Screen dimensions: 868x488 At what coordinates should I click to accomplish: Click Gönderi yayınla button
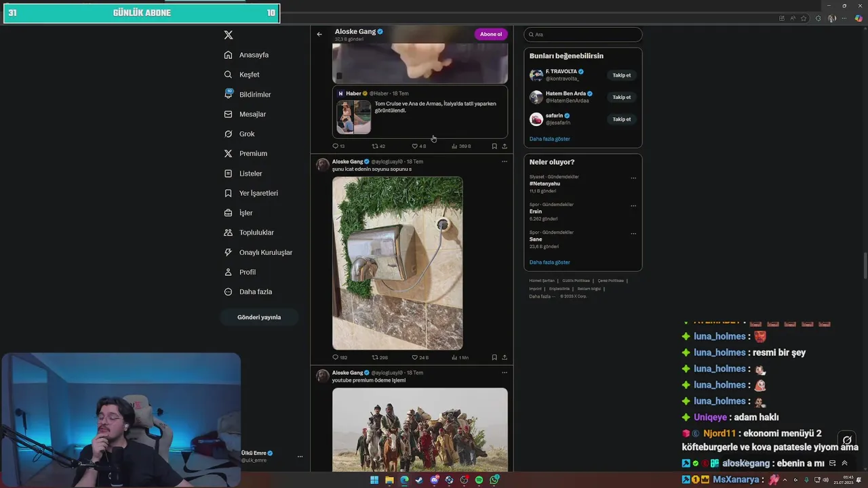[x=259, y=317]
